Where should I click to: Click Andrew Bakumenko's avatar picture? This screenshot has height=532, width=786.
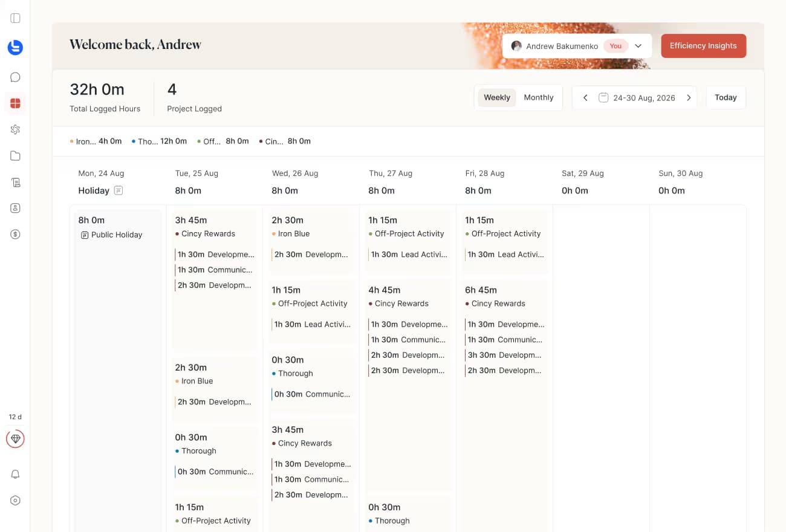(x=516, y=46)
